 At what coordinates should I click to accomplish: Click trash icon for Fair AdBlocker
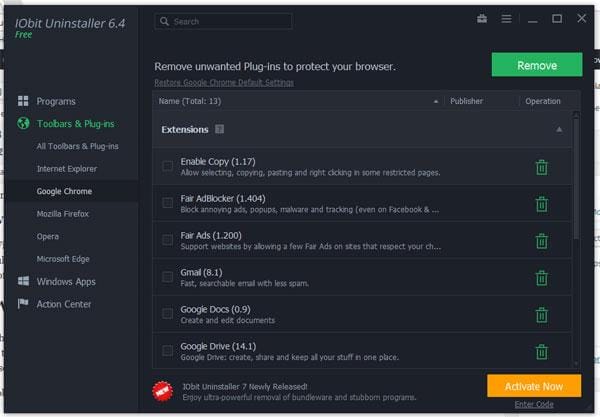tap(541, 204)
